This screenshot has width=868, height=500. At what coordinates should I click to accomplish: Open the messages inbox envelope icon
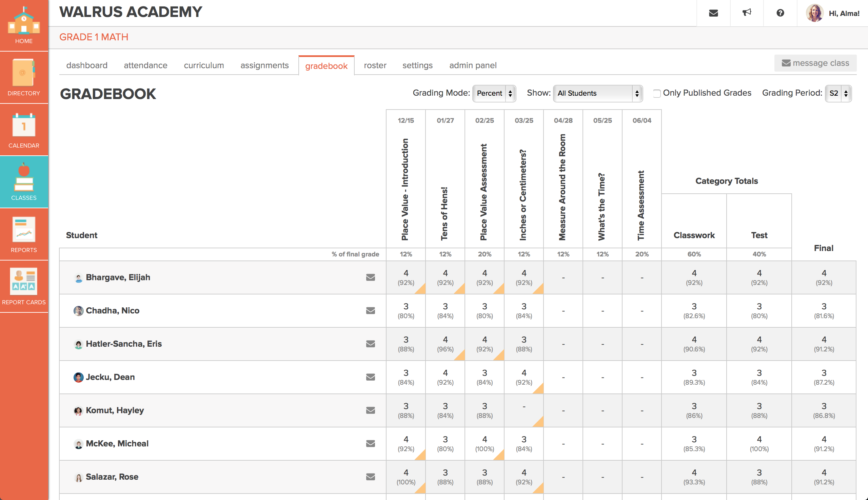pyautogui.click(x=713, y=13)
